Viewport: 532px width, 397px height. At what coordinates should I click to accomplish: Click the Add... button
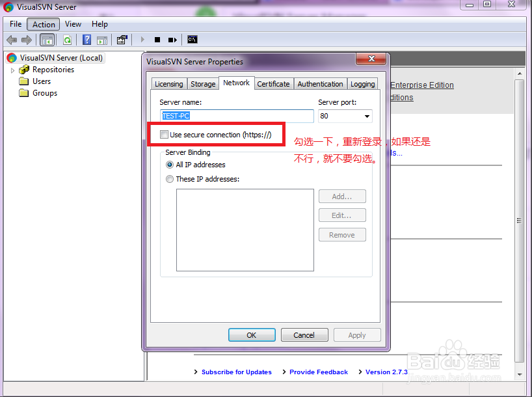(342, 197)
